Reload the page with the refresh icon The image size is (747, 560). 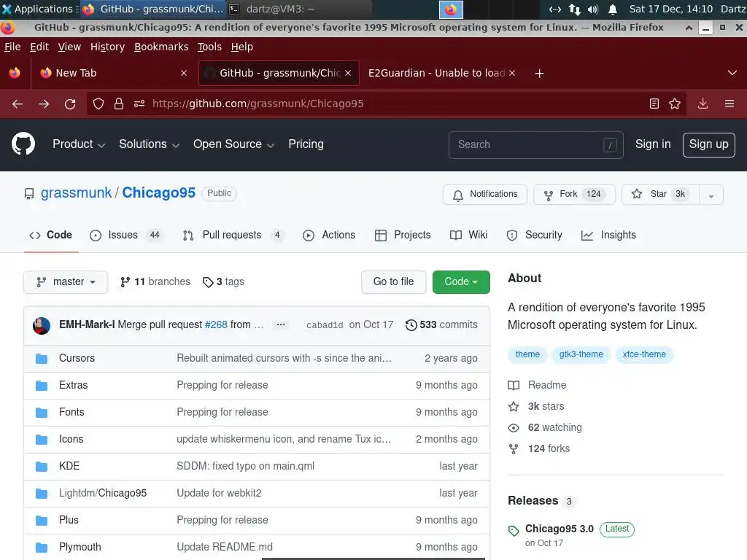click(x=70, y=104)
